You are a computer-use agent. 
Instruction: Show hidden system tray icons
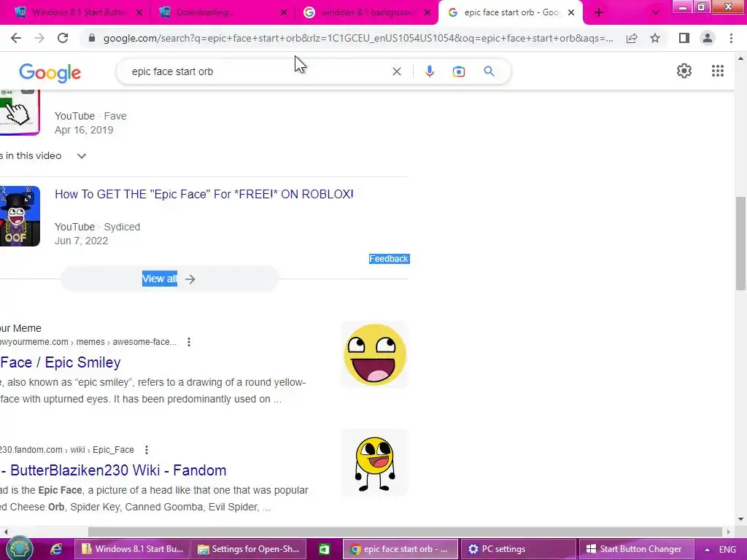coord(707,550)
